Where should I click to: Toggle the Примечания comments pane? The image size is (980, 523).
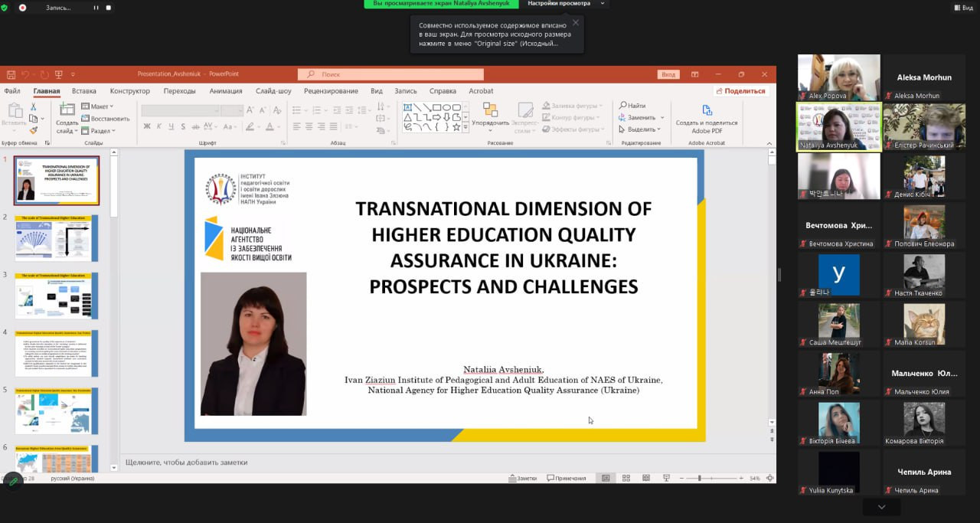(x=567, y=479)
